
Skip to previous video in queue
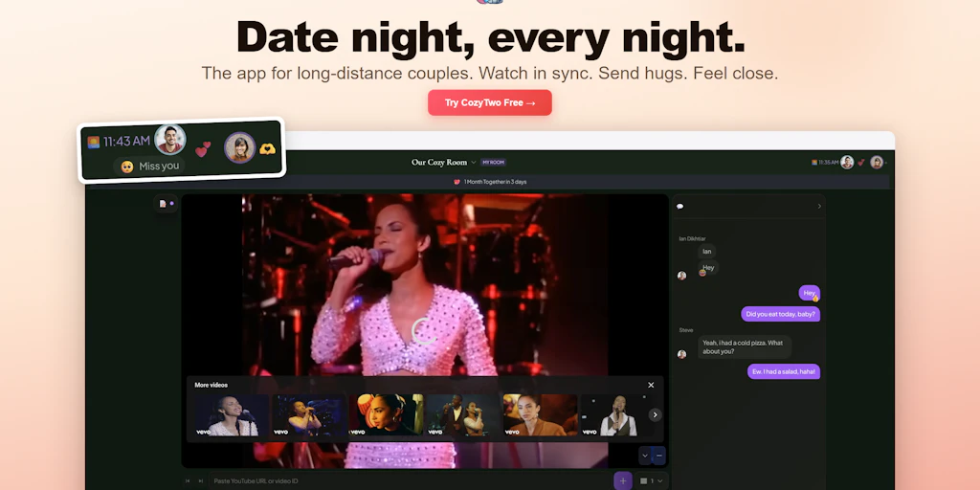pos(187,480)
